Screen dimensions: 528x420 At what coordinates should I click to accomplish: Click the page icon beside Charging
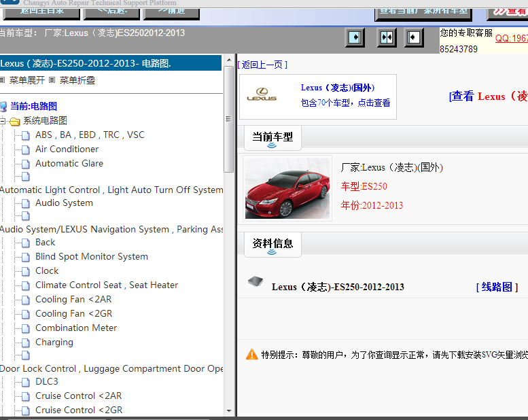pyautogui.click(x=26, y=343)
